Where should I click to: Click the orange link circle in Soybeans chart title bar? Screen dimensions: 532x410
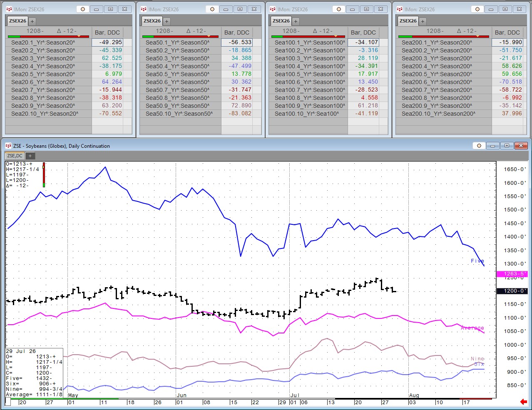pos(479,146)
